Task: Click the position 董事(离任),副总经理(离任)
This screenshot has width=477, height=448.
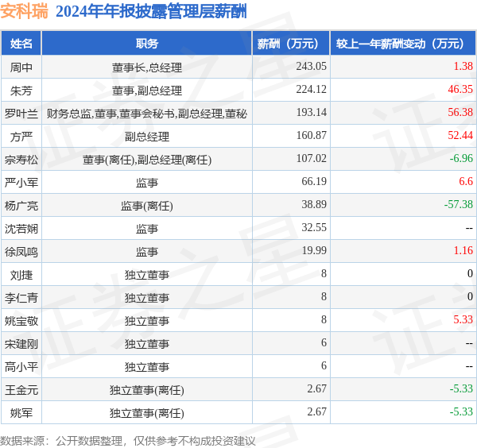Action: [x=146, y=160]
